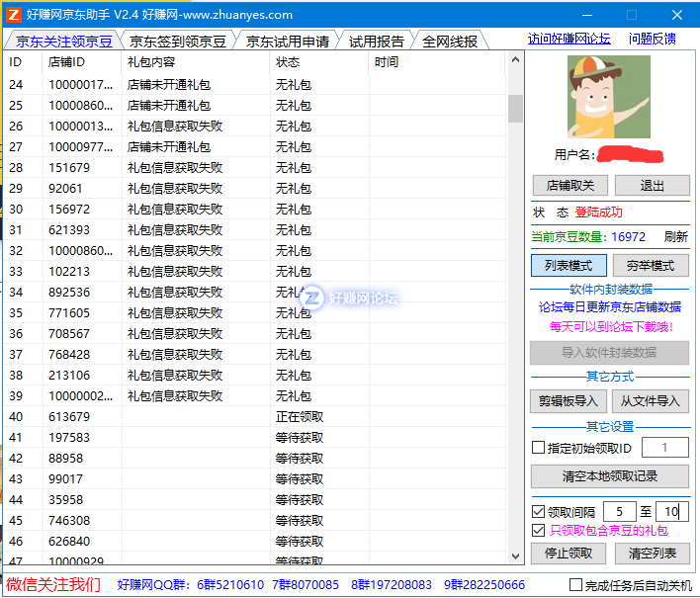
Task: Open the 访问好赚网论坛 link
Action: coord(569,39)
